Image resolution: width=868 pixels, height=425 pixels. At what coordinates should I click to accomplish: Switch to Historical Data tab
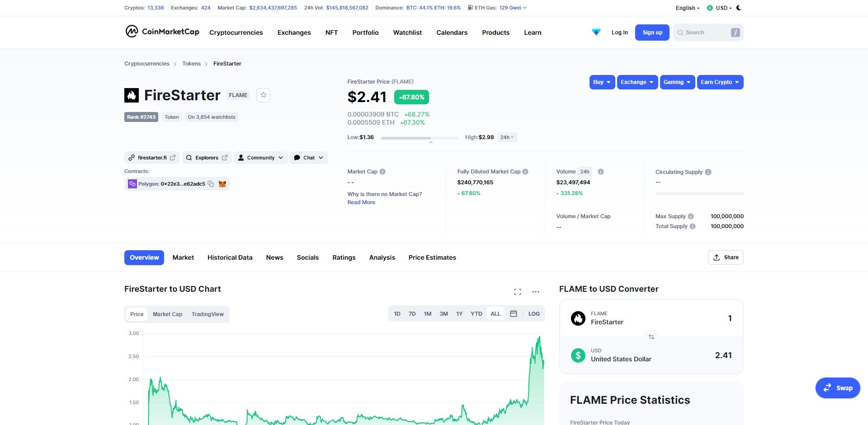[x=230, y=257]
